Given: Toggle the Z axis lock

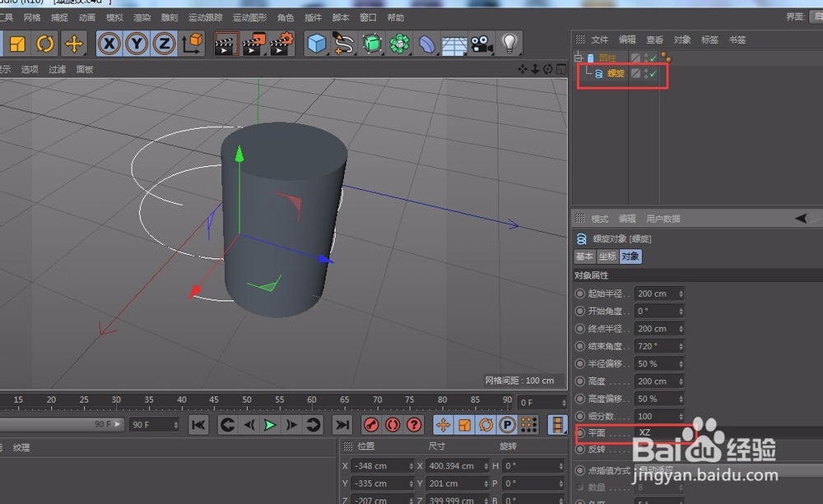Looking at the screenshot, I should tap(165, 44).
